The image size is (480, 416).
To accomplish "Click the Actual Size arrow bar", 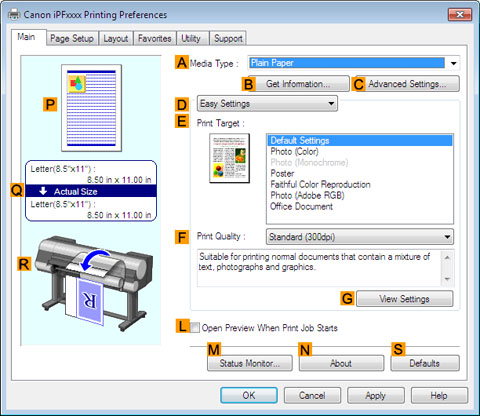I will (x=91, y=191).
